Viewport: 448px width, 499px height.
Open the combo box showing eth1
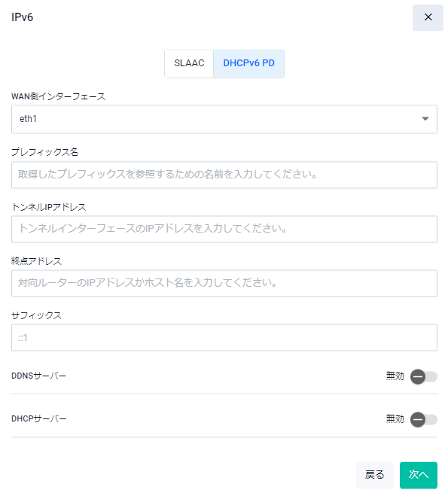(224, 119)
